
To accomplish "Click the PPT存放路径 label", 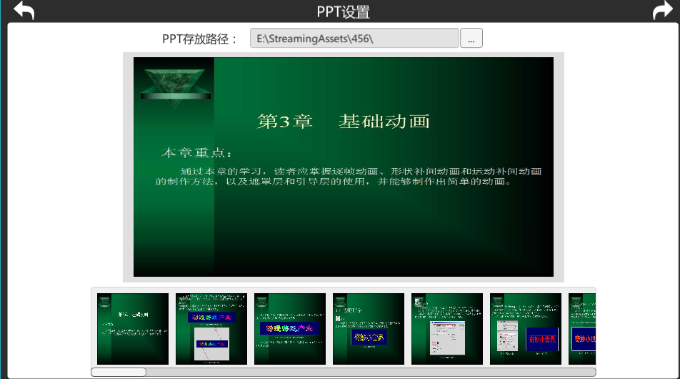I will [199, 39].
